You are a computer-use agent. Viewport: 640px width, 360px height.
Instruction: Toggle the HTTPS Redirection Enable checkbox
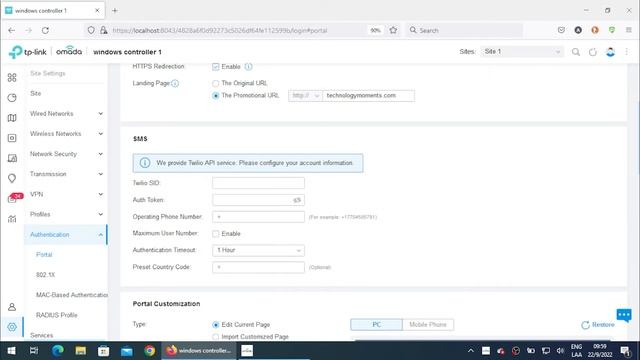[216, 67]
